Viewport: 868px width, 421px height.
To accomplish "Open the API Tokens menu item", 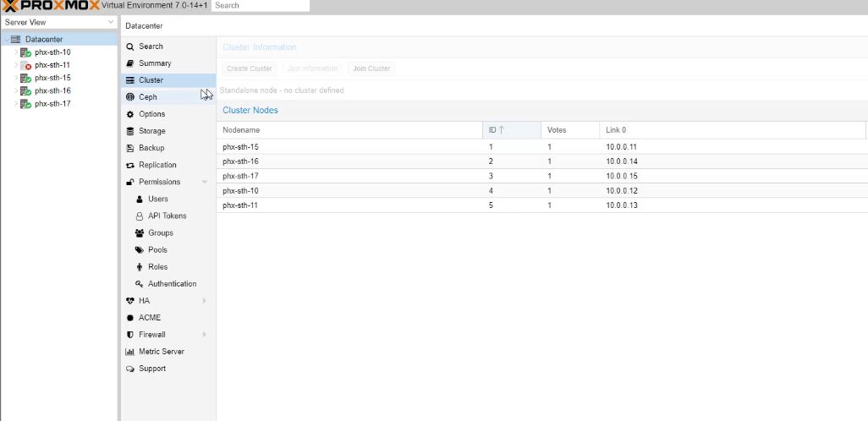I will click(168, 216).
